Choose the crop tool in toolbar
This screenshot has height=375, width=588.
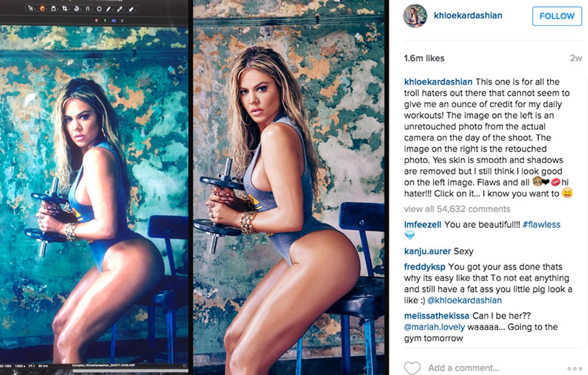(x=65, y=9)
